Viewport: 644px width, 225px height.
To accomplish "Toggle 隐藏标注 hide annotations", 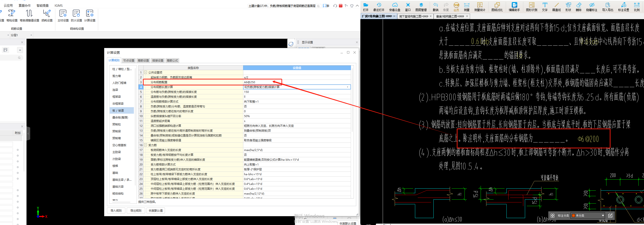I will (x=592, y=7).
